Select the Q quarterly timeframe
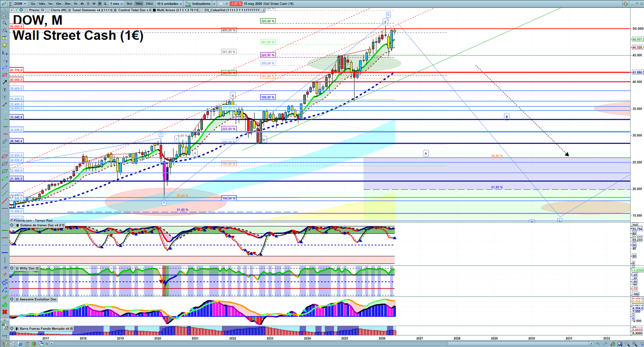Screen dimensions: 644x347 tap(105, 4)
